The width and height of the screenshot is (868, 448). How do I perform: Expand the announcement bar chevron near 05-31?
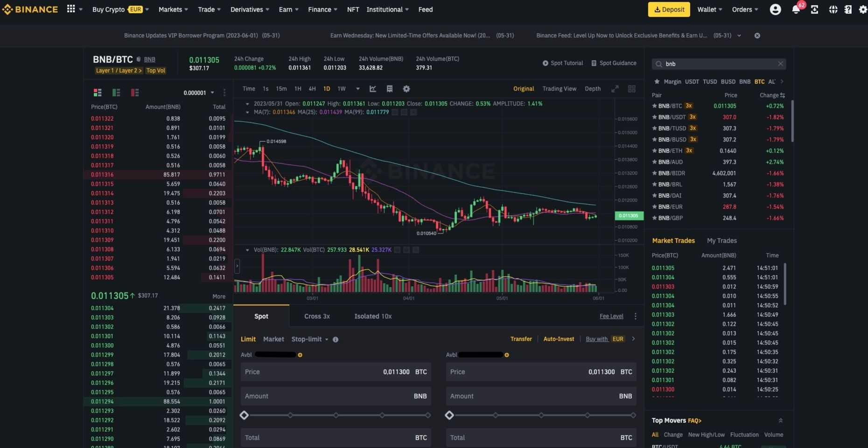pos(740,36)
